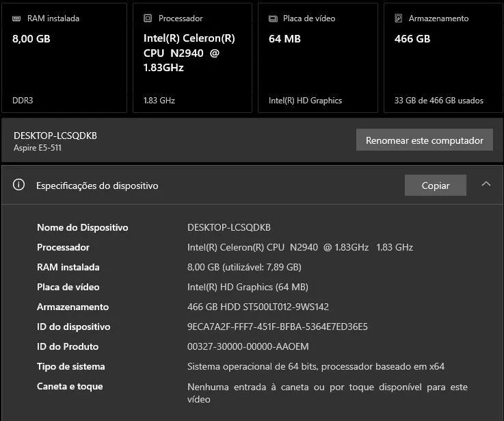Click the ID do dispositivo label
504x421 pixels.
click(74, 327)
